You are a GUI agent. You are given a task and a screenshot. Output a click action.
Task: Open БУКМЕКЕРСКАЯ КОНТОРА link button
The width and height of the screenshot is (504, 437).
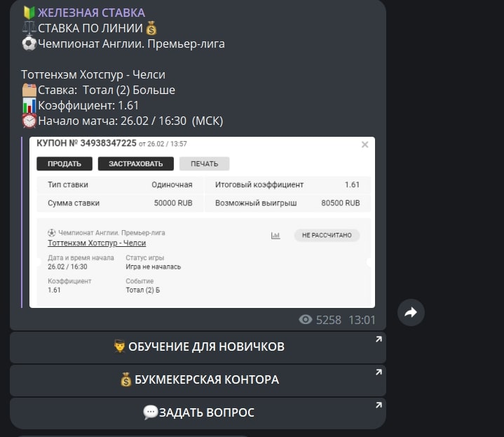point(198,379)
